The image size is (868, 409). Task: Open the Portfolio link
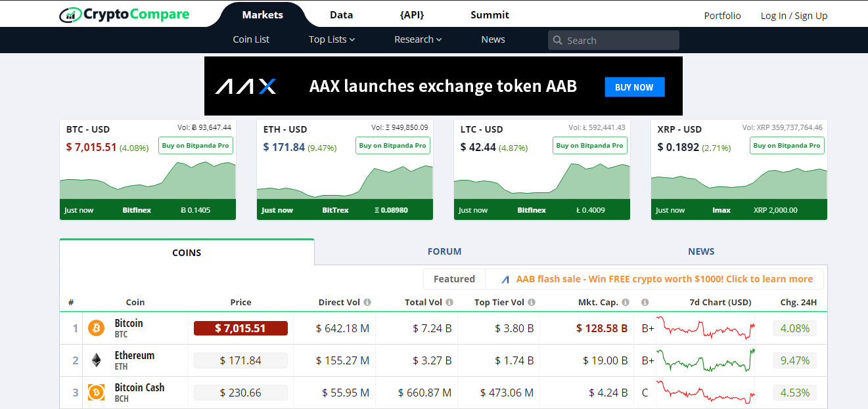(722, 16)
